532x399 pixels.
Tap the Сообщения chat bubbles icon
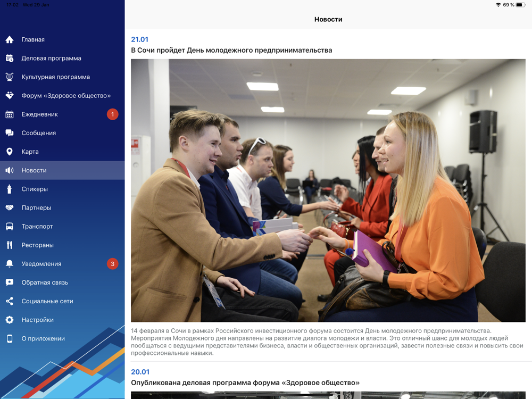coord(10,133)
